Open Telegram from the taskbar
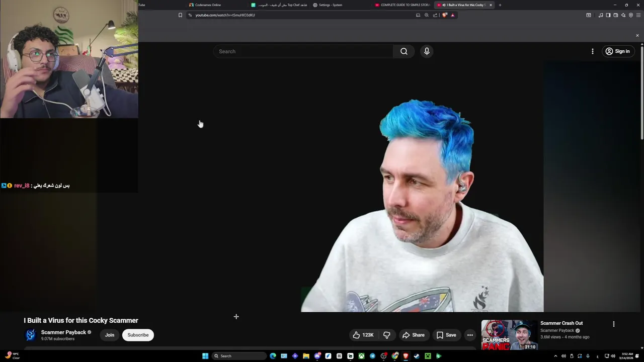 click(x=372, y=356)
